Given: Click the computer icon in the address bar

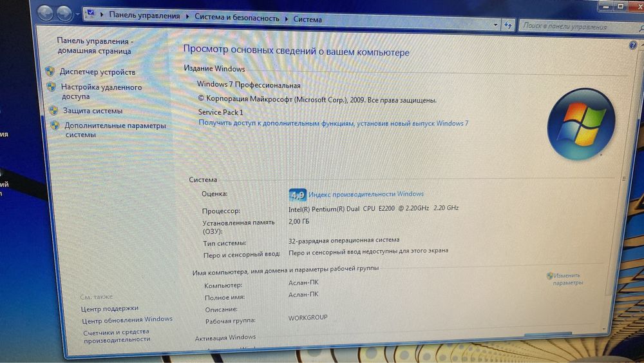Looking at the screenshot, I should 90,14.
